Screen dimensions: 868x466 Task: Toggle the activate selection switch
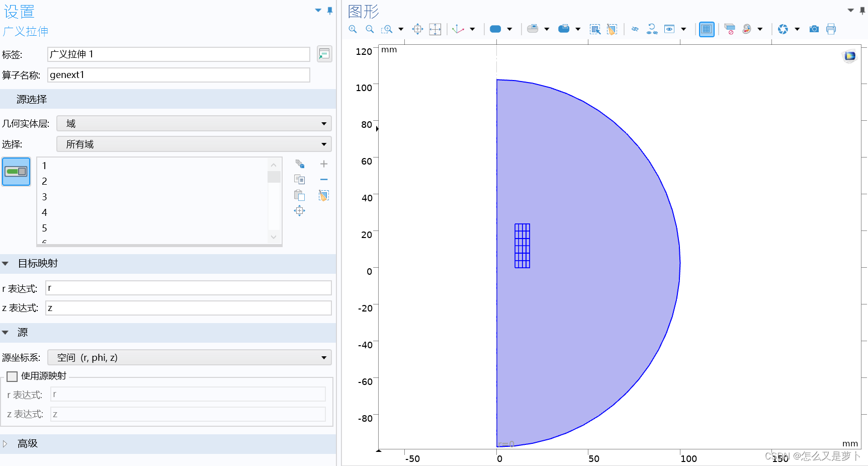16,172
